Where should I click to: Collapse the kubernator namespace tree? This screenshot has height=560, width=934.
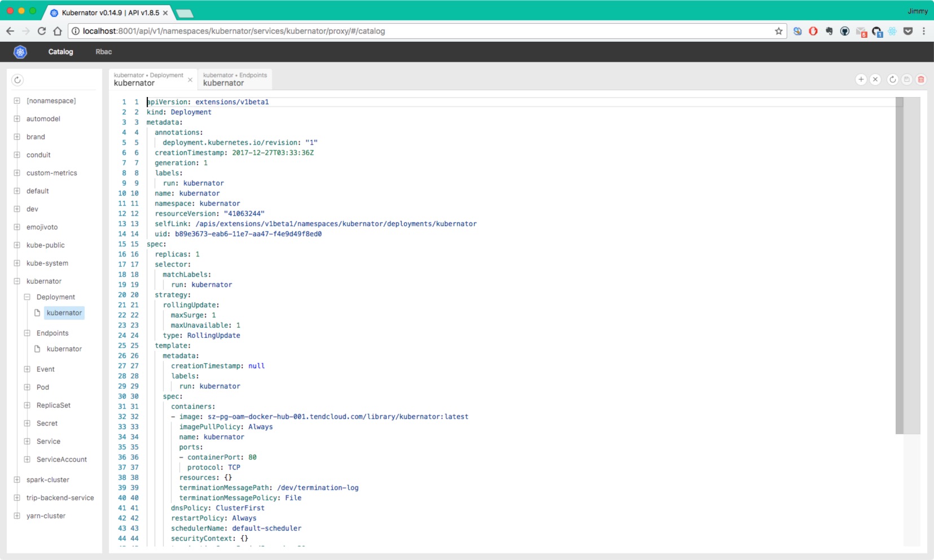(16, 281)
